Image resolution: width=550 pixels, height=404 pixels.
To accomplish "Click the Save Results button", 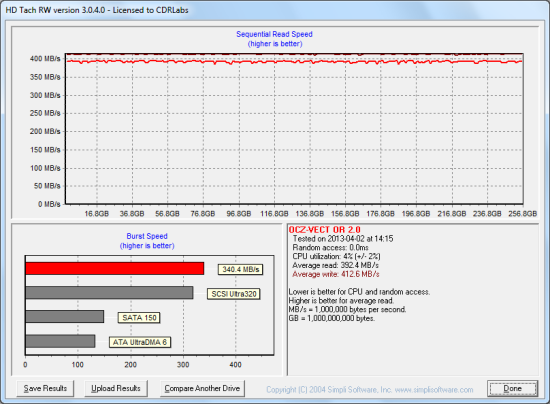I will [x=45, y=388].
